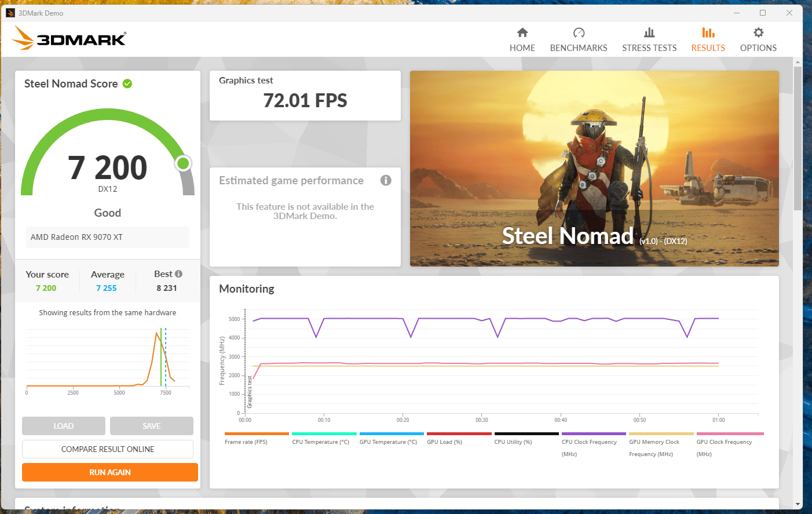Click the orange RUN AGAIN button
Image resolution: width=812 pixels, height=514 pixels.
pos(110,472)
